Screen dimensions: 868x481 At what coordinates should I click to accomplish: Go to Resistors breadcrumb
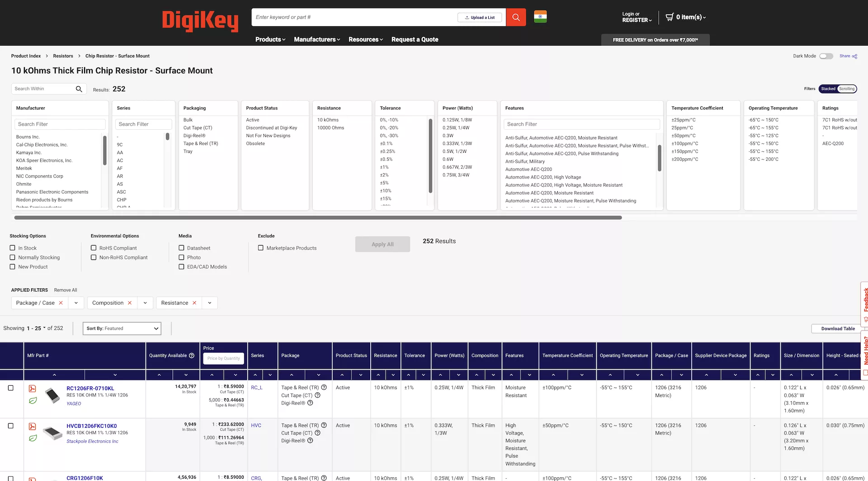[63, 56]
